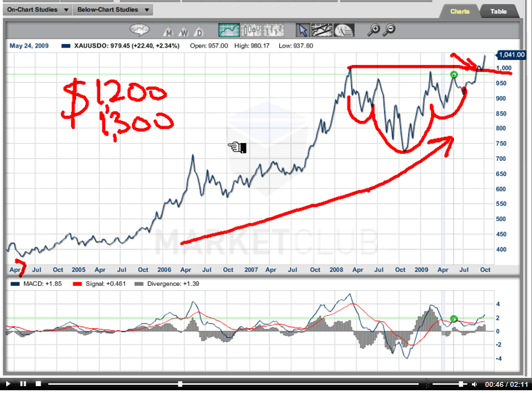This screenshot has height=393, width=532.
Task: Zoom in with the plus magnifier
Action: 374,30
